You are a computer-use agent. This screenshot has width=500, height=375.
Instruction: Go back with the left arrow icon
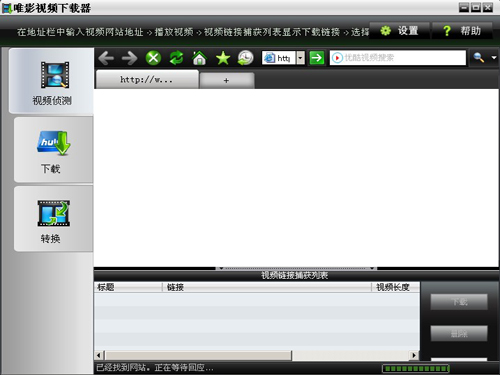tap(106, 58)
